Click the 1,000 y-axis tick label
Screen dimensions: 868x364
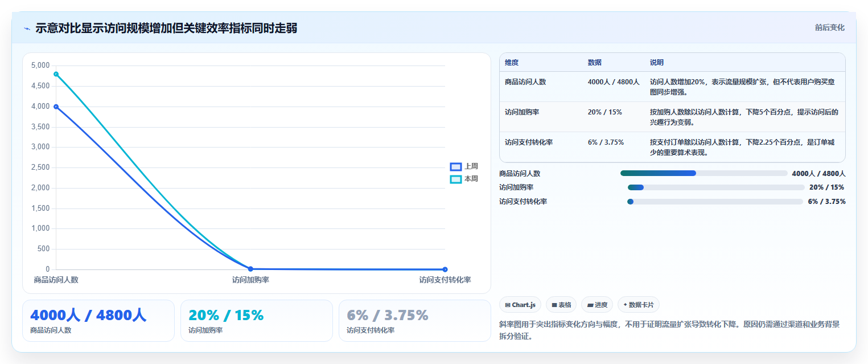(x=40, y=228)
